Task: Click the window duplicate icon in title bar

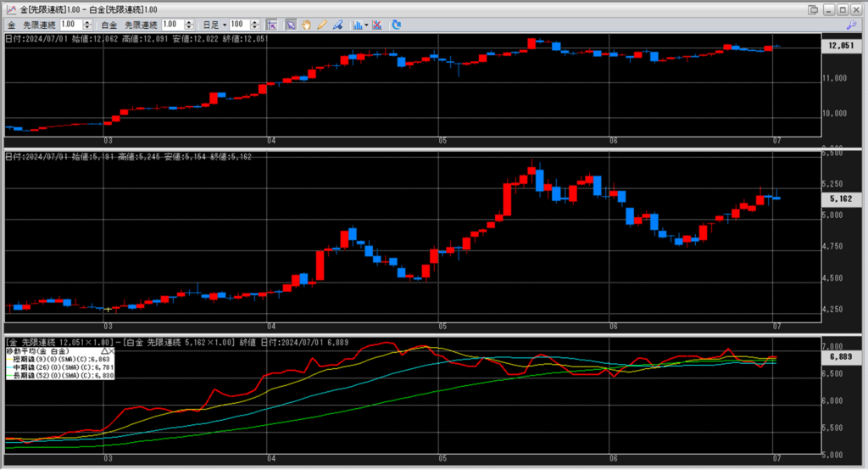Action: pos(813,8)
